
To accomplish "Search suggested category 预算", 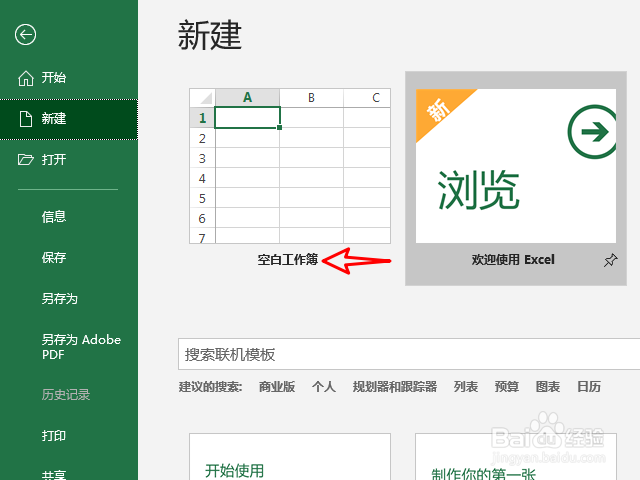I will [x=507, y=387].
